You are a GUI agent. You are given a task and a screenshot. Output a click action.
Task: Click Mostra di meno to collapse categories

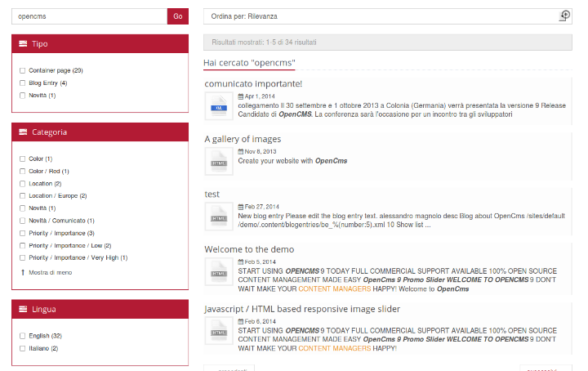(x=51, y=272)
